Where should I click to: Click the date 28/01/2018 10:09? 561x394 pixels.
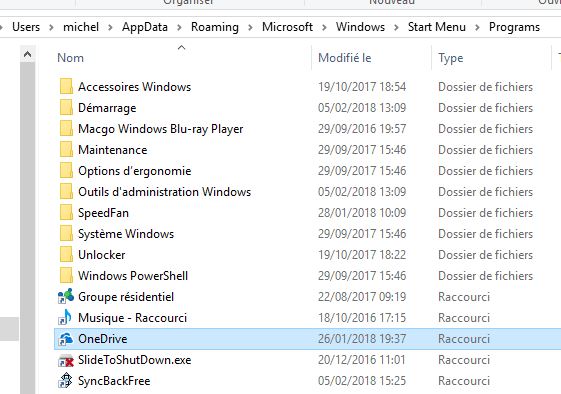[362, 213]
